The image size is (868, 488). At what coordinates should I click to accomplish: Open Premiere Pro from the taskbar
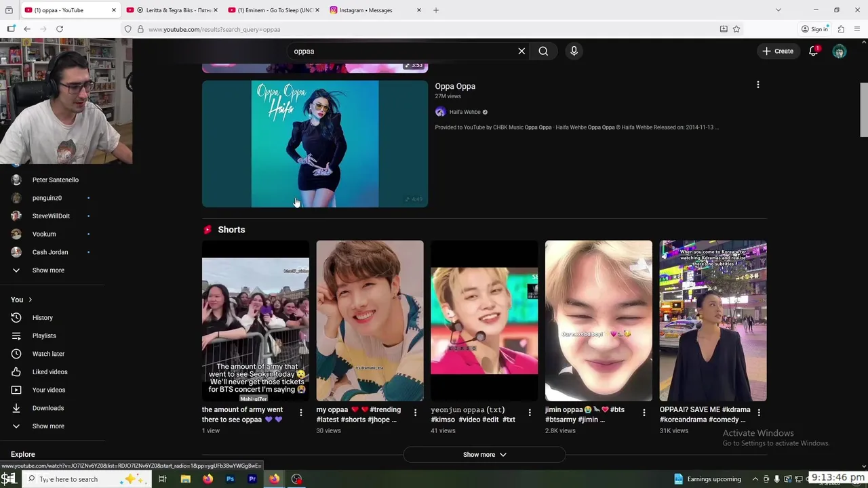(x=252, y=479)
